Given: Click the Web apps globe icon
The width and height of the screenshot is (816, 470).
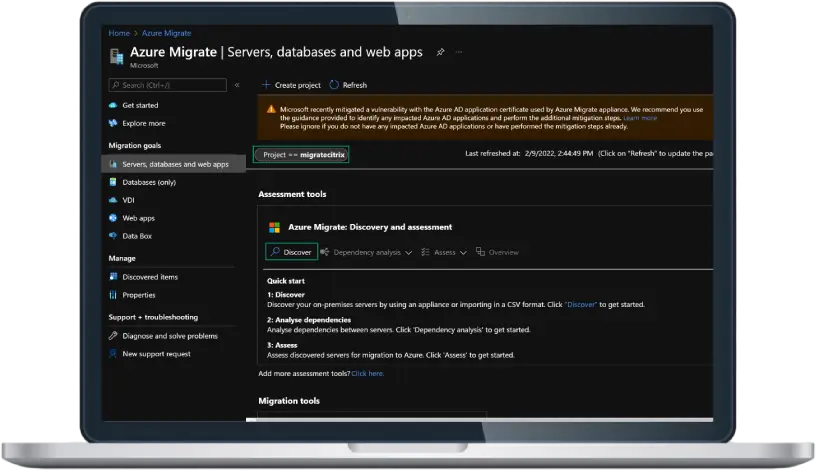Looking at the screenshot, I should (113, 218).
